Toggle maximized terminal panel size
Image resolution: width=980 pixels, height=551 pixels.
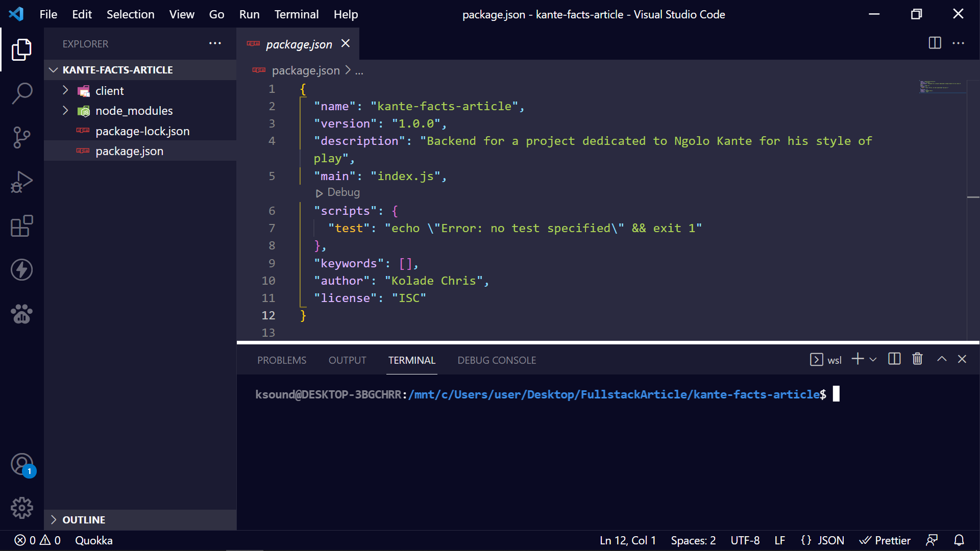point(942,359)
